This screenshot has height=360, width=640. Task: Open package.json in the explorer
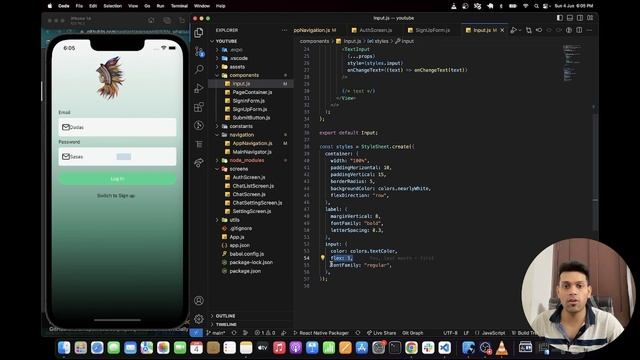[245, 271]
